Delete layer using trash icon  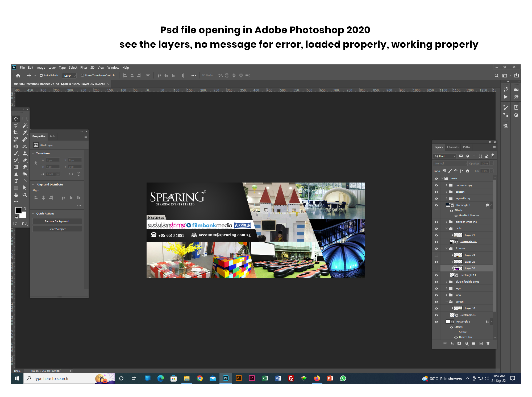[x=488, y=344]
